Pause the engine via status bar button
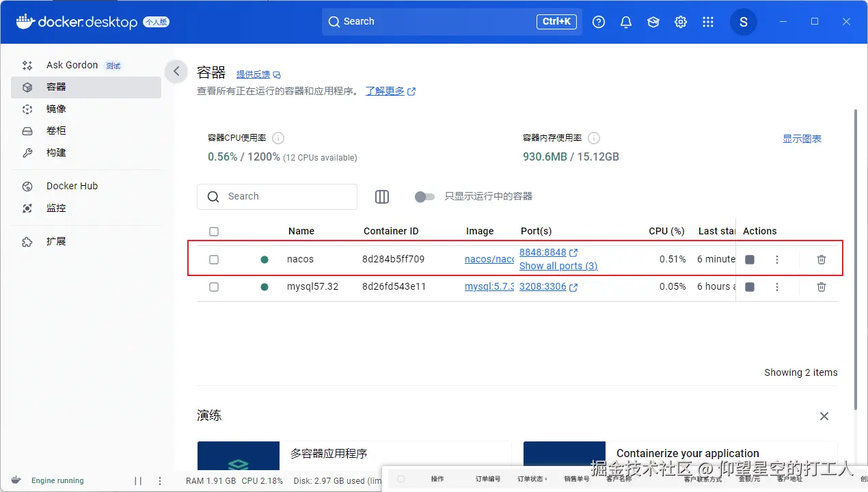This screenshot has width=868, height=492. coord(138,480)
